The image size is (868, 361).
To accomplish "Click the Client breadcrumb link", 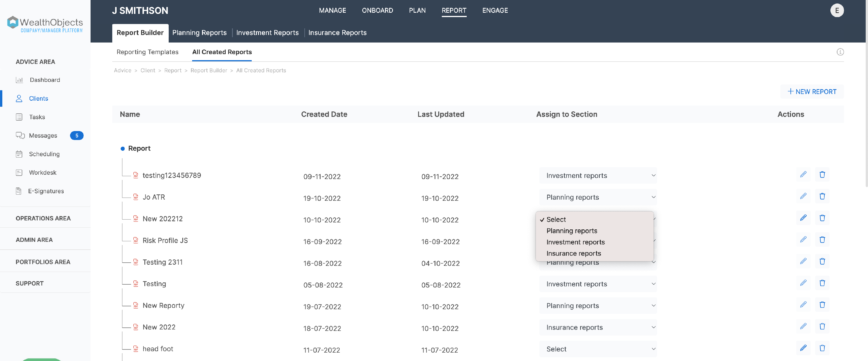I will (x=148, y=70).
